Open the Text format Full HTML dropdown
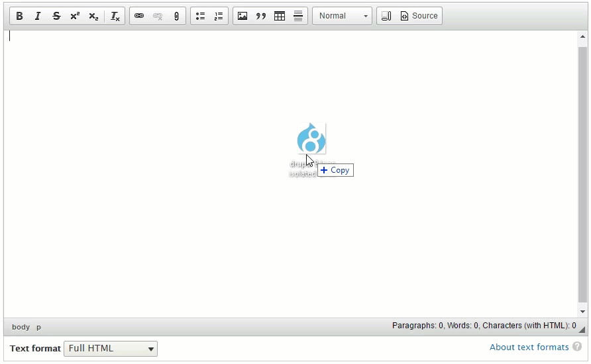Screen dimensions: 591x364 [111, 349]
